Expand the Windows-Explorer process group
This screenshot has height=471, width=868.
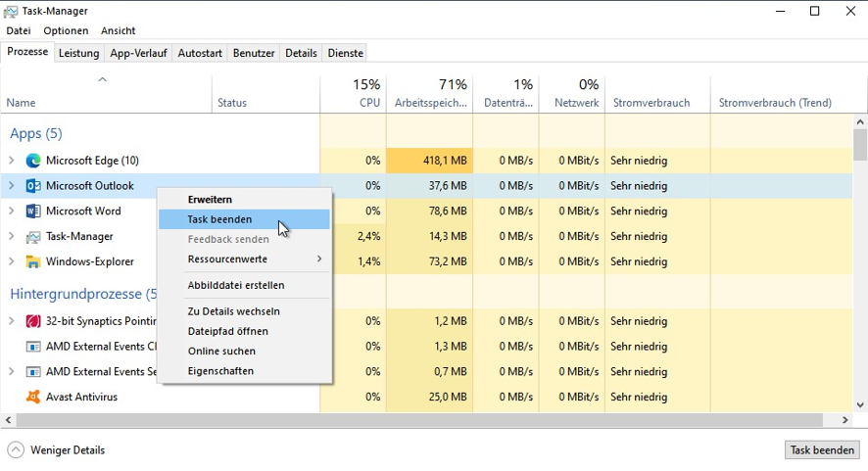pyautogui.click(x=11, y=261)
